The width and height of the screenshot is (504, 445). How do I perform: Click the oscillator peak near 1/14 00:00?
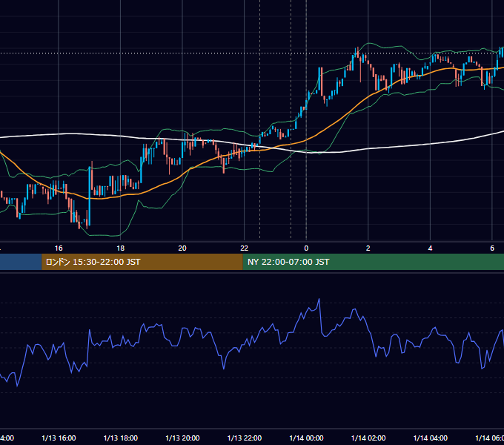pyautogui.click(x=319, y=299)
